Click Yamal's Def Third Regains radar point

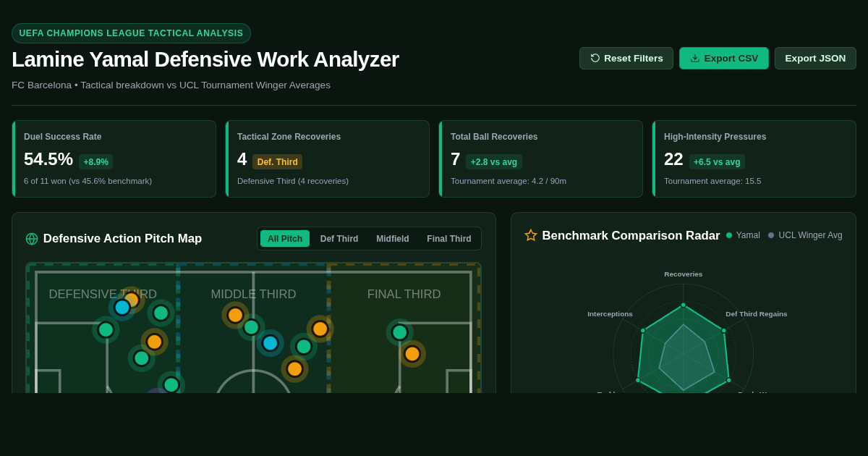coord(724,331)
